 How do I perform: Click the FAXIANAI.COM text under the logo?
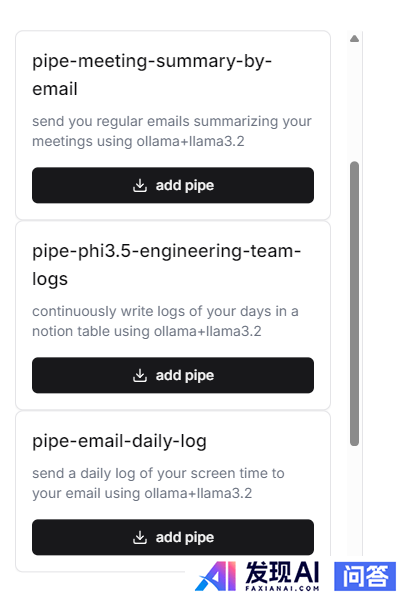(x=282, y=588)
